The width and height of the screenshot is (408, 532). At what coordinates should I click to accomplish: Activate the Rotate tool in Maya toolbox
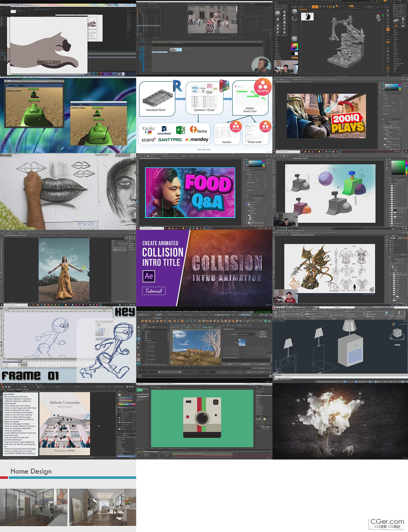click(x=139, y=343)
